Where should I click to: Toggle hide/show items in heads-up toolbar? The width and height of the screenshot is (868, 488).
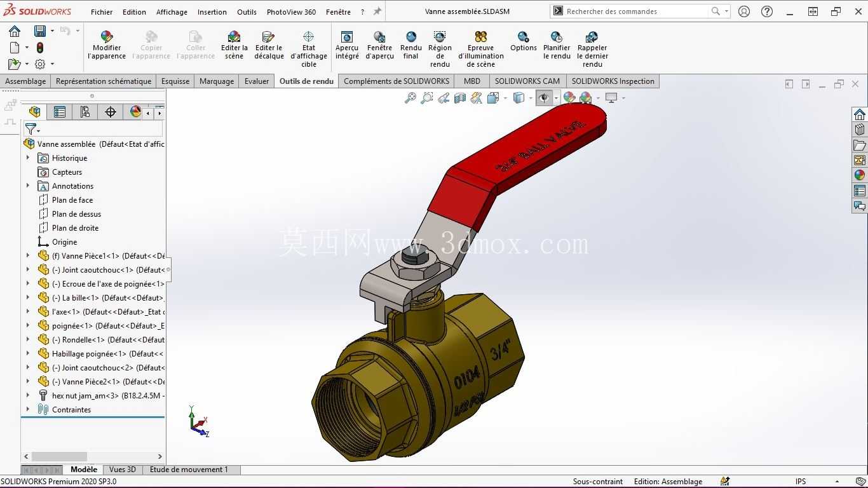point(544,98)
